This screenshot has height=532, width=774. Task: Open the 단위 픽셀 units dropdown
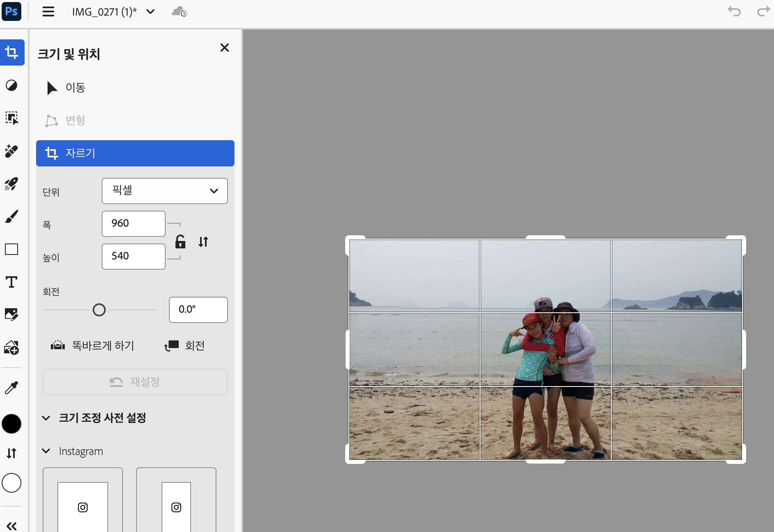[165, 191]
